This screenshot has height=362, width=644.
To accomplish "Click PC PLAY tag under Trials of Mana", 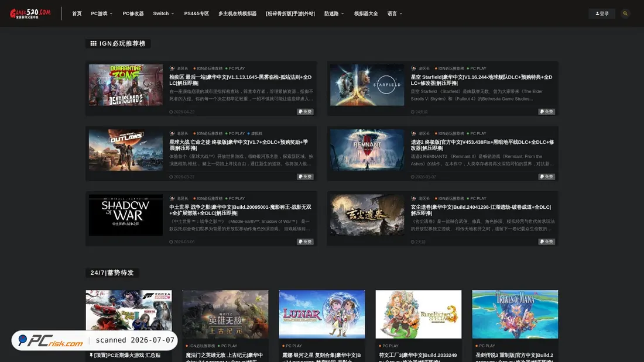I will 485,346.
